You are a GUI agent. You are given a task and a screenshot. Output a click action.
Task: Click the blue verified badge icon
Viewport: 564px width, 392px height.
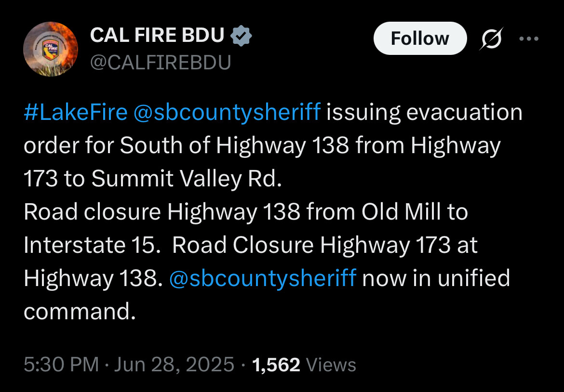[x=241, y=36]
